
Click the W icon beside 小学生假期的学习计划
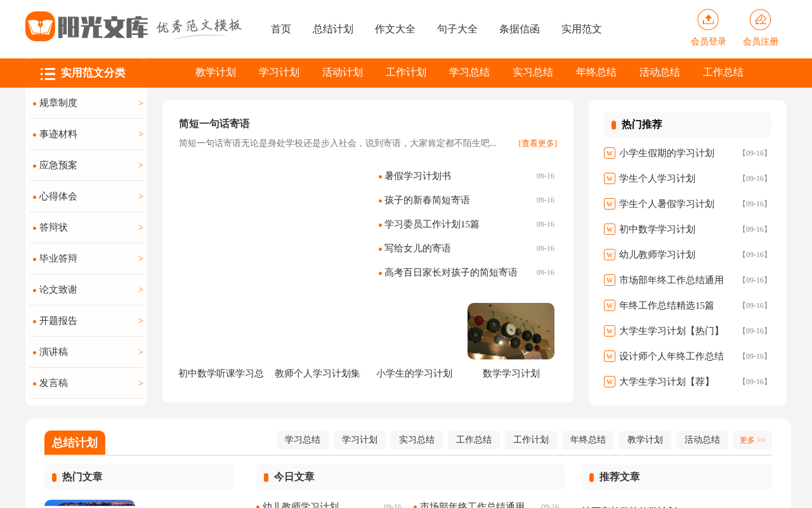pyautogui.click(x=610, y=153)
